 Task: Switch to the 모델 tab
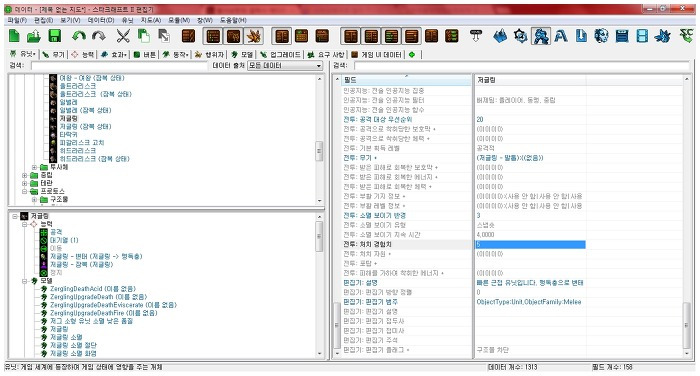coord(242,54)
